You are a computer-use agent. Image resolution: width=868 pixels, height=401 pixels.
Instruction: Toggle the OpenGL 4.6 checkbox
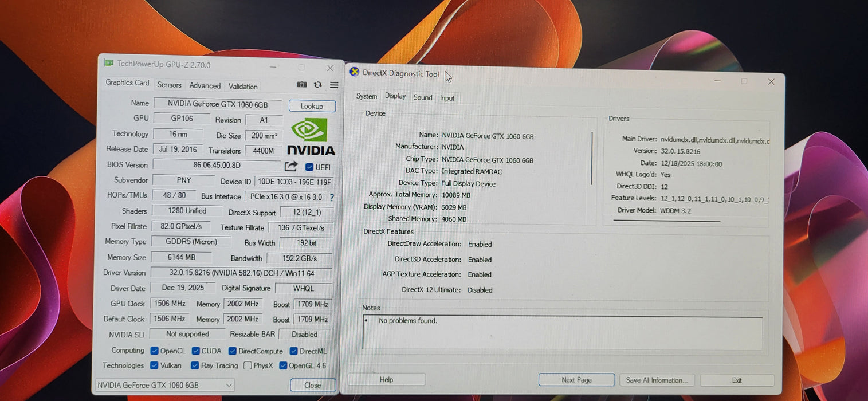point(283,365)
